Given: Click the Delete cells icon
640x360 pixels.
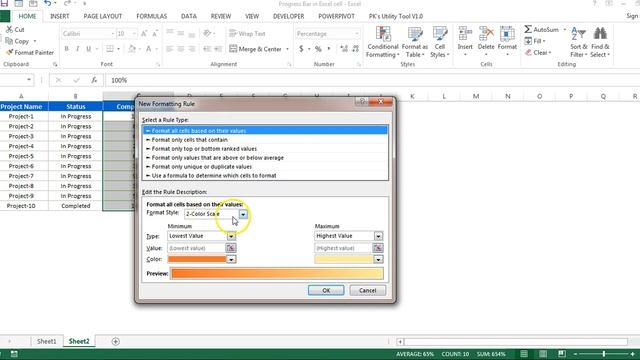Looking at the screenshot, I should [x=486, y=34].
